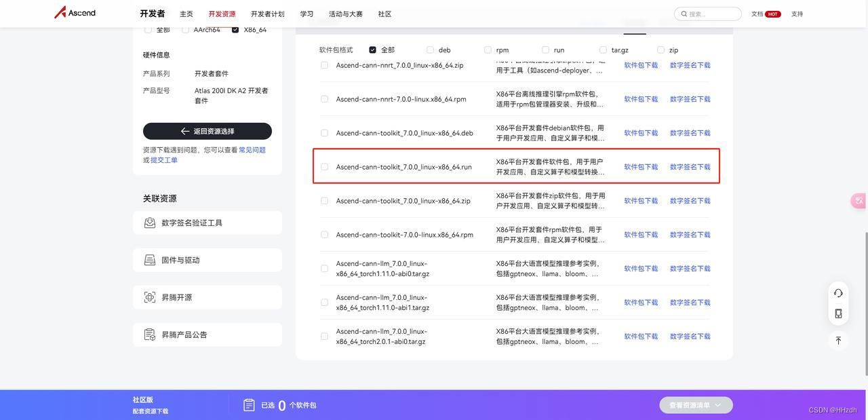Open the 开发资源 nav item

(x=222, y=14)
